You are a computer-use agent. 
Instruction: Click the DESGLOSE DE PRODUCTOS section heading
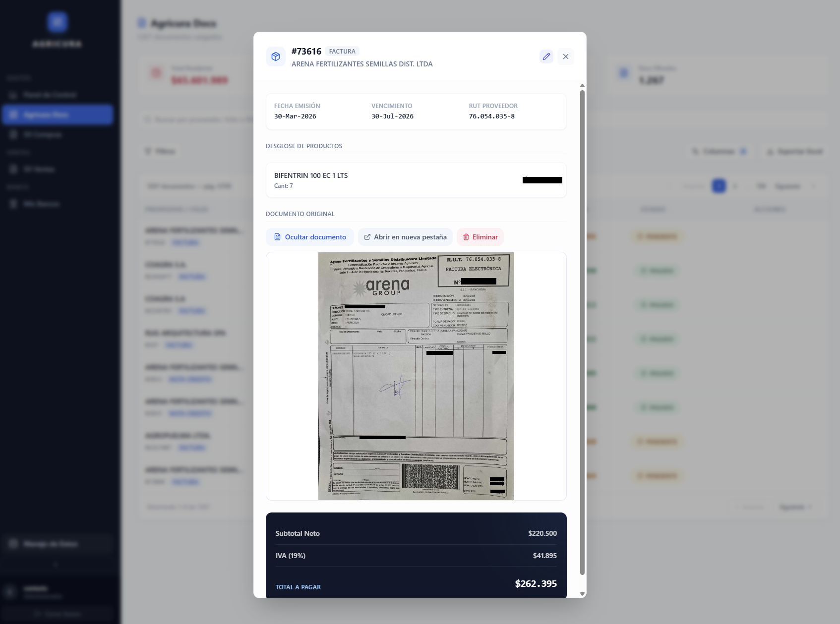pyautogui.click(x=304, y=146)
